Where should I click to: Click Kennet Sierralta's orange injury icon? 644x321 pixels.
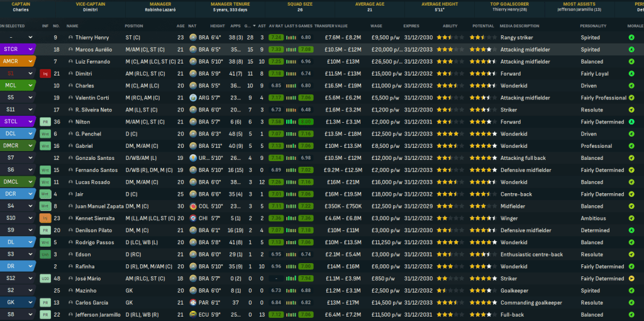point(45,218)
